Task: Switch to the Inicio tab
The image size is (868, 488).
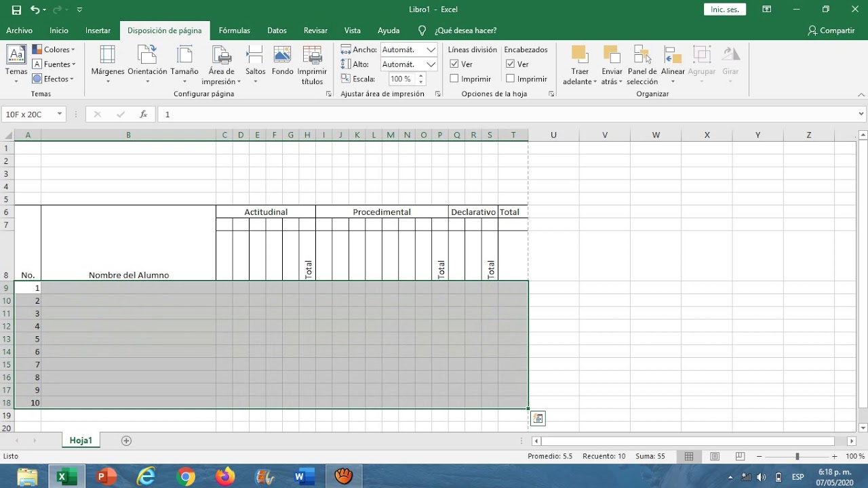Action: (x=59, y=30)
